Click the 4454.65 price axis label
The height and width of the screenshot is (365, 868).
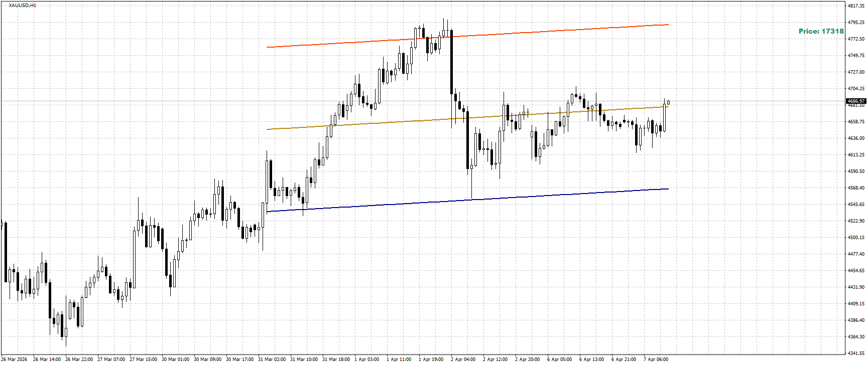click(x=856, y=271)
